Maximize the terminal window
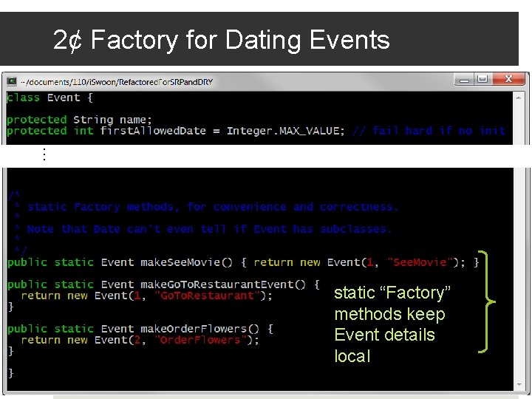The height and width of the screenshot is (399, 532). click(482, 79)
